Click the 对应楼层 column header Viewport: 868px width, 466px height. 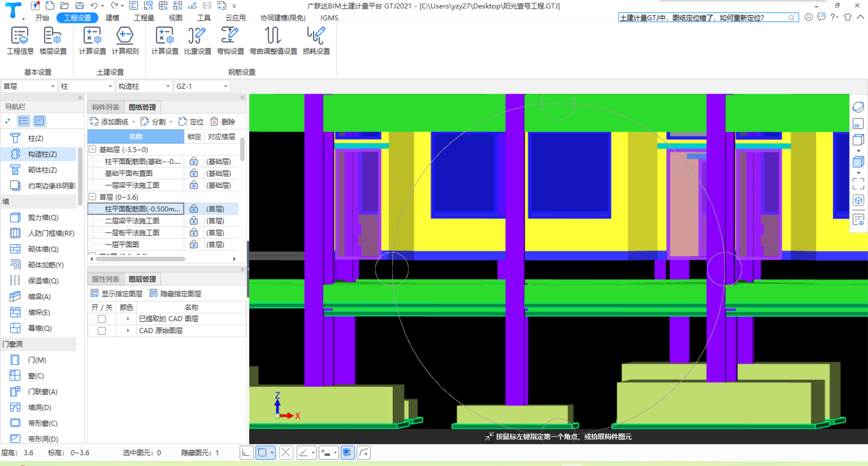click(221, 137)
